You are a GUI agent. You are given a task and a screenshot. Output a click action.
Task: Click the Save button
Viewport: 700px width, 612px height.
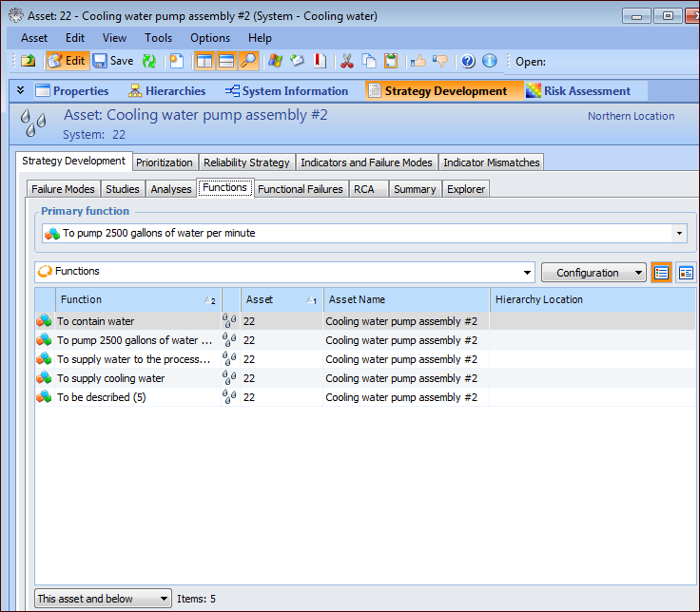tap(113, 61)
